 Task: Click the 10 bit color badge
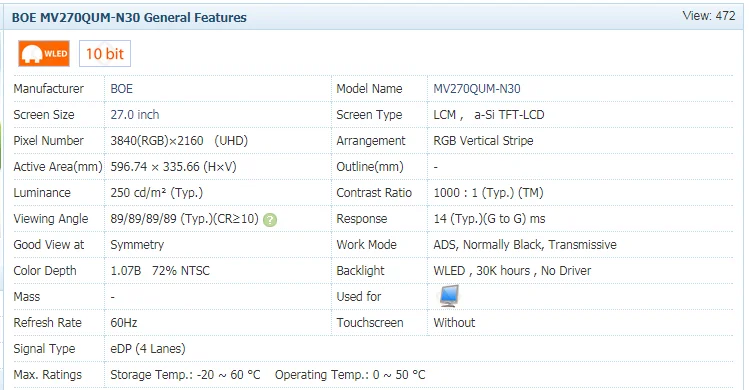105,54
